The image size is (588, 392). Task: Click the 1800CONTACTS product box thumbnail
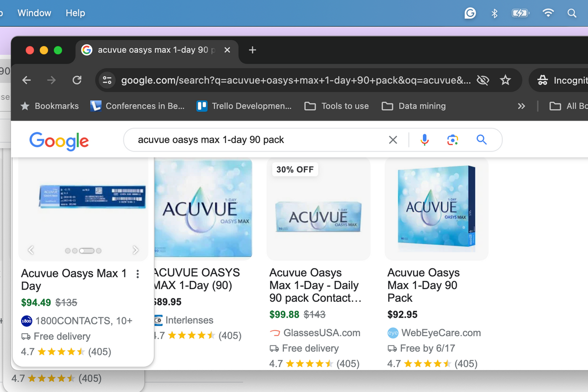pyautogui.click(x=93, y=197)
